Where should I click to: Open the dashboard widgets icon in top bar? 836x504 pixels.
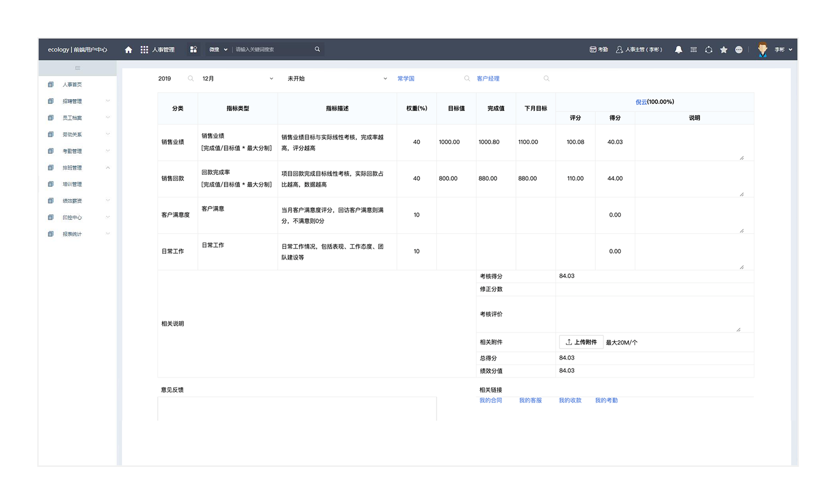pos(194,50)
